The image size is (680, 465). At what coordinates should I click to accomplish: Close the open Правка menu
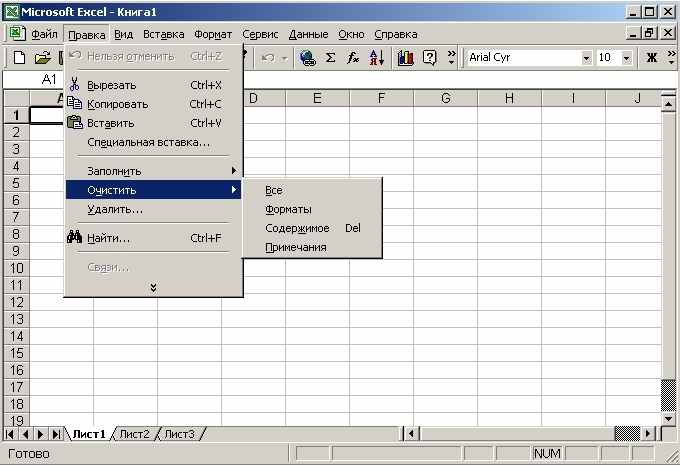[x=87, y=35]
